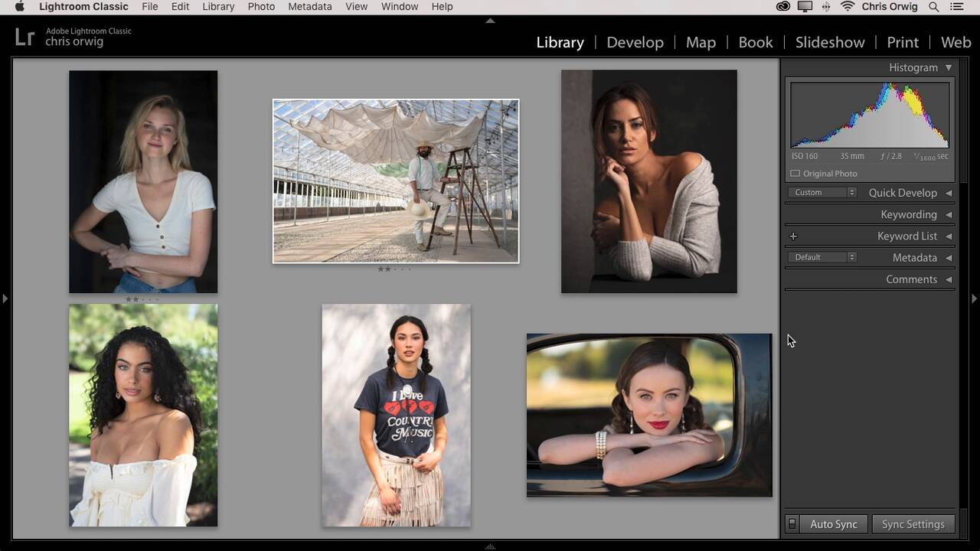Hide the top module picker with the arrow

[x=490, y=21]
